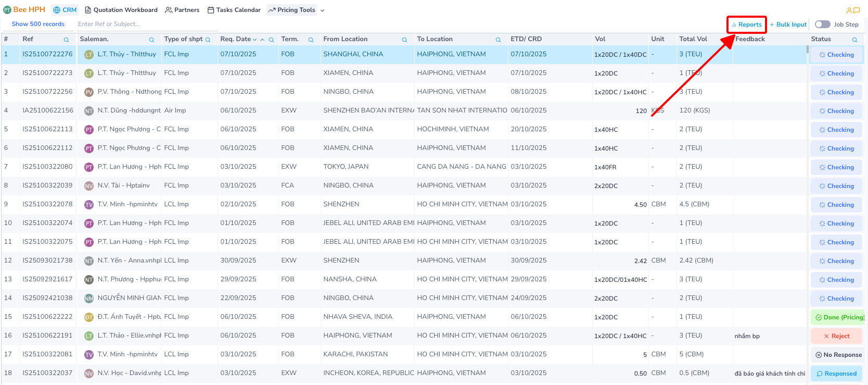The height and width of the screenshot is (385, 868).
Task: Open search filter for Ref column
Action: tap(66, 40)
